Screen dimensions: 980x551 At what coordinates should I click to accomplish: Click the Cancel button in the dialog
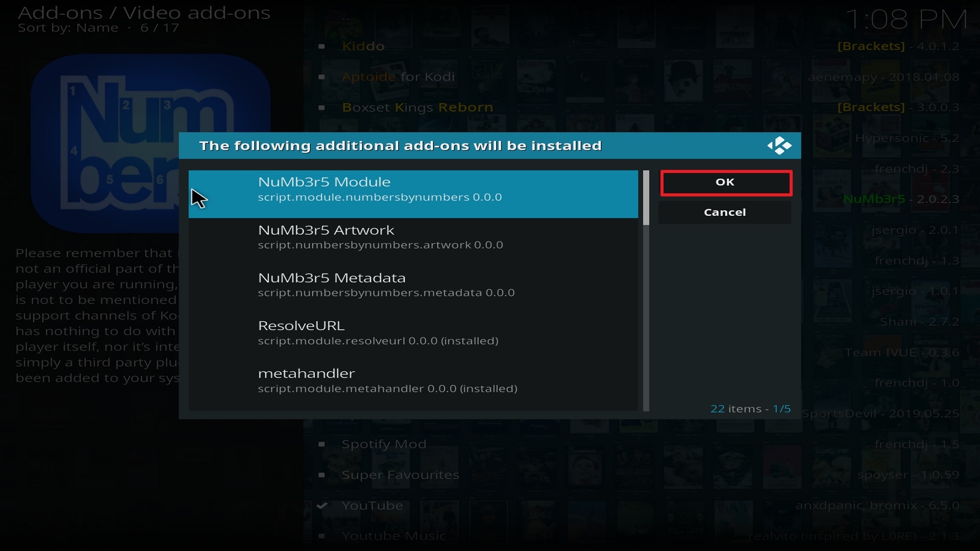[725, 212]
